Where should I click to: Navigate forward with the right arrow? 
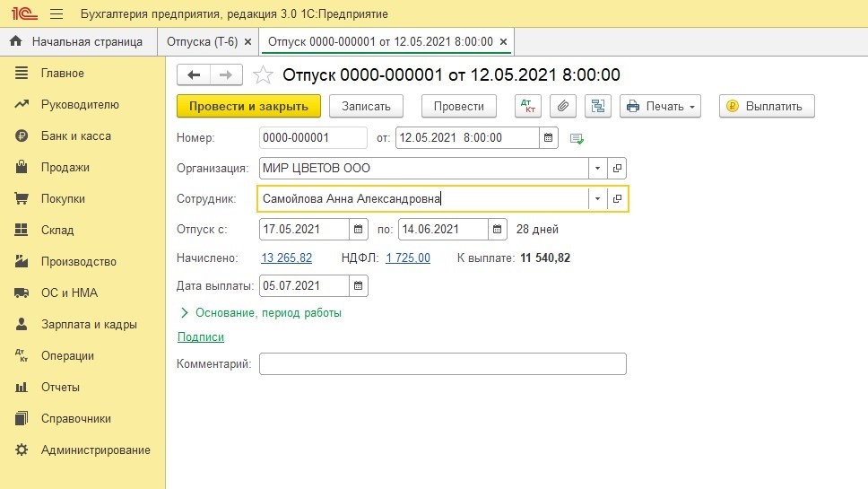click(226, 74)
